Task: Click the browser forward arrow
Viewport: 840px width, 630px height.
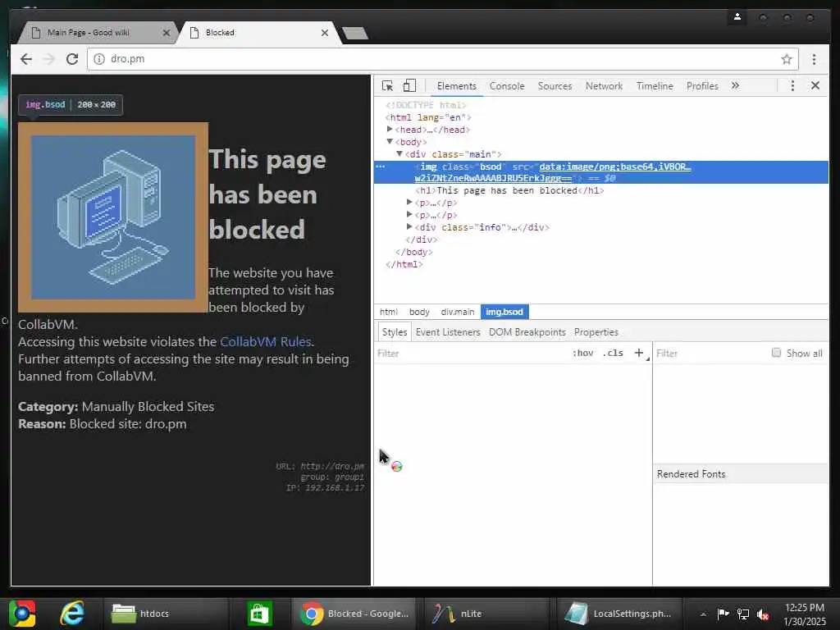Action: (48, 59)
